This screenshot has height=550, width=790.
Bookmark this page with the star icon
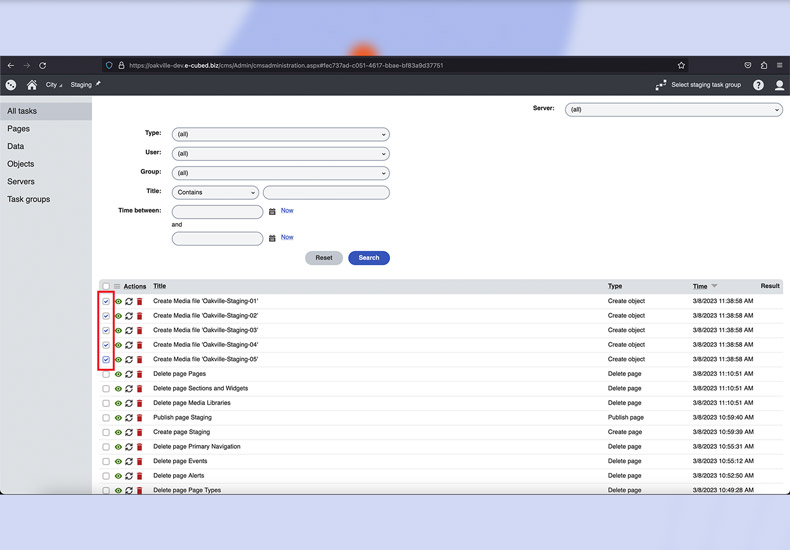click(681, 66)
